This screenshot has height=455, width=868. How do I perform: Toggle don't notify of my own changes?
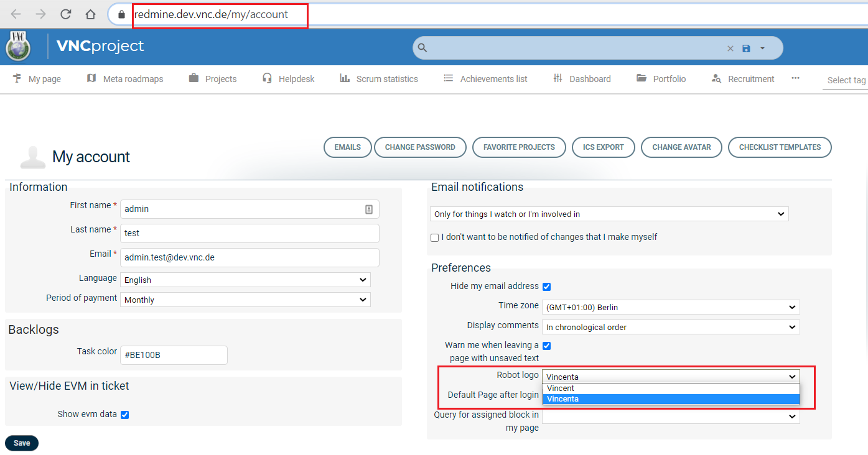point(434,237)
